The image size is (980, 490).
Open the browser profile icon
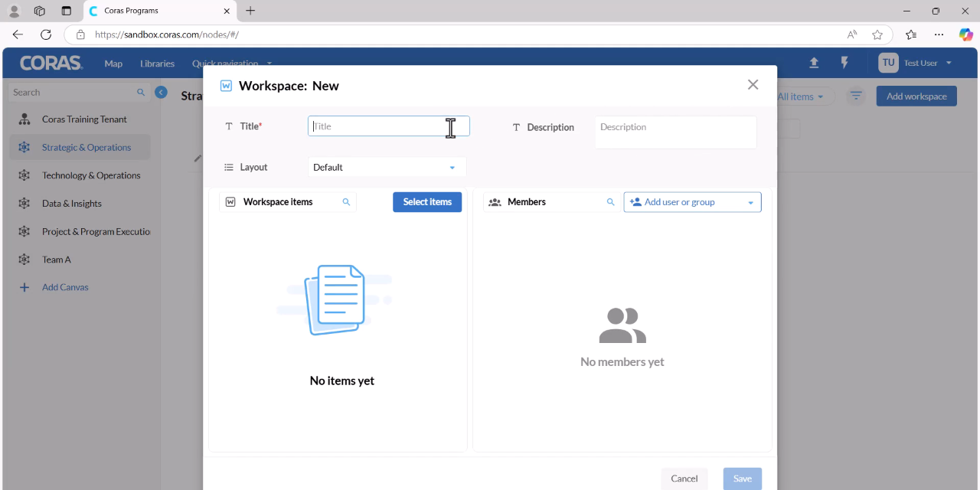click(x=14, y=11)
